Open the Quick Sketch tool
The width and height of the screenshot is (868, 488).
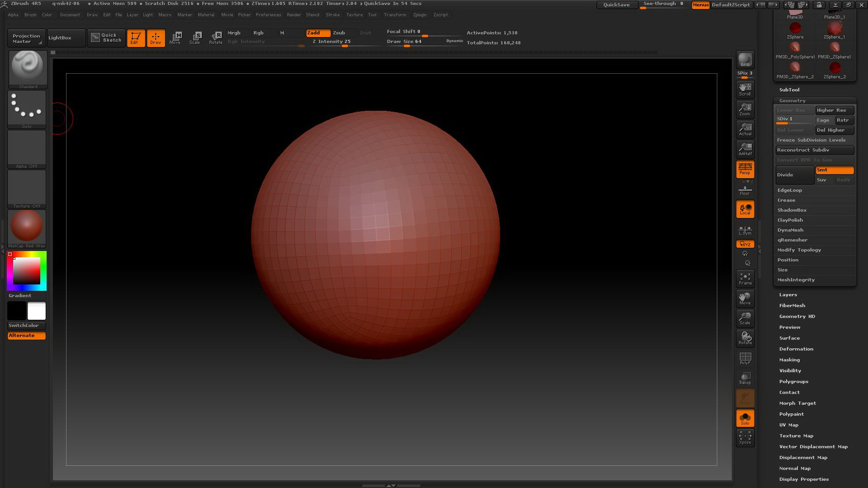point(106,38)
